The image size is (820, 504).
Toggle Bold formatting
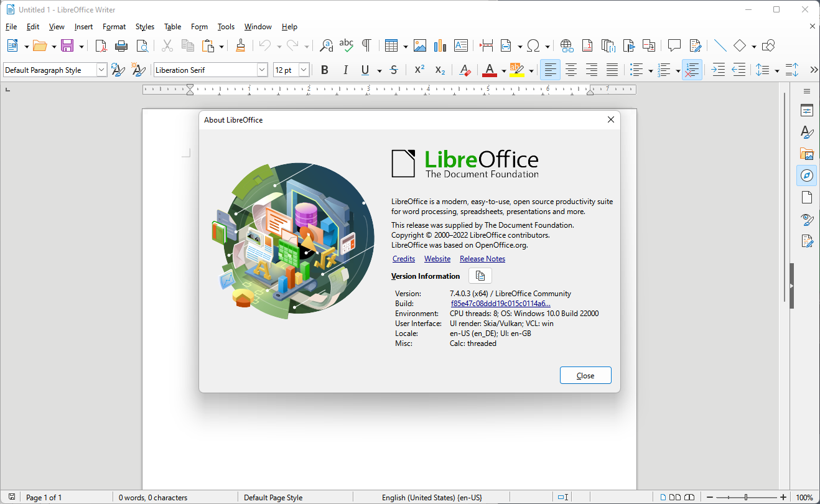tap(324, 70)
